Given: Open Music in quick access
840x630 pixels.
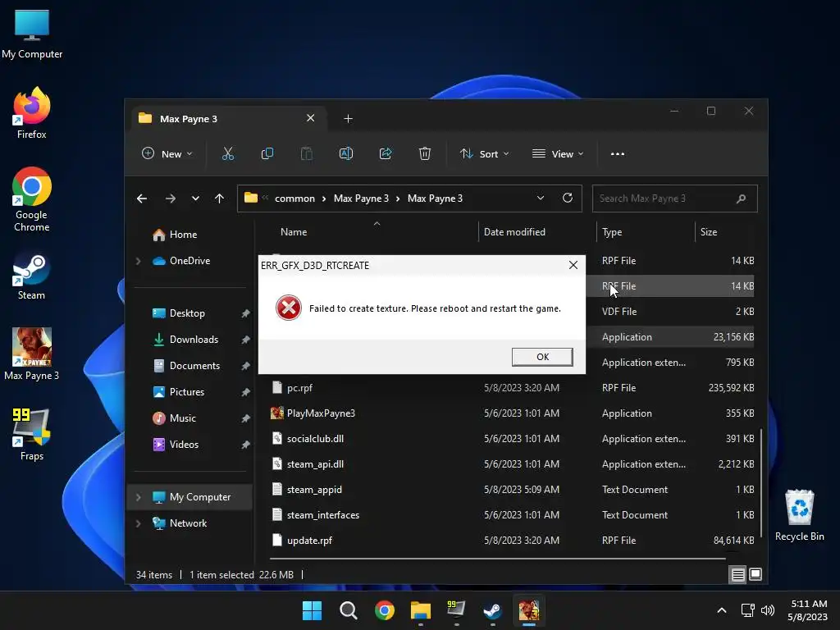Looking at the screenshot, I should [x=182, y=418].
